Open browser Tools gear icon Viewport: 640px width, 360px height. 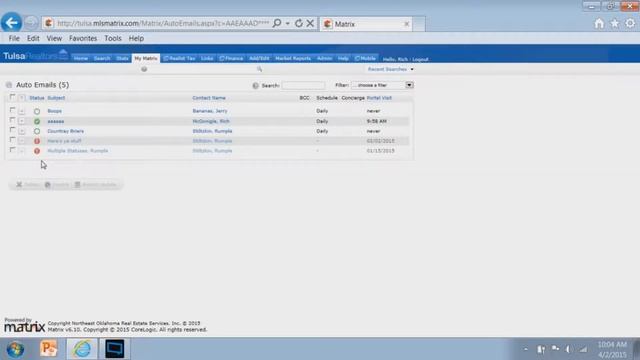point(630,24)
